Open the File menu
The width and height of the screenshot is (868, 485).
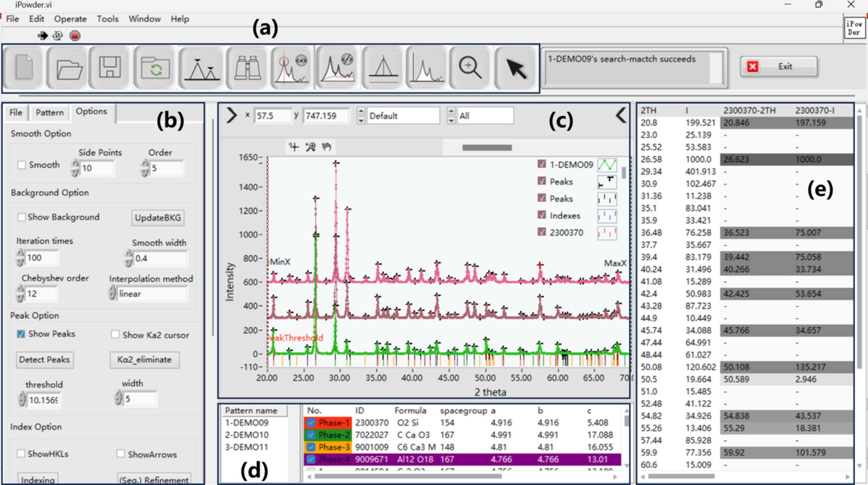[x=12, y=19]
